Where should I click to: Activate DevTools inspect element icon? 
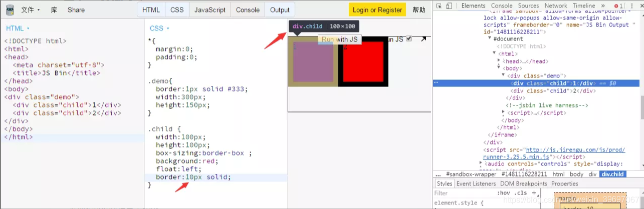[439, 5]
